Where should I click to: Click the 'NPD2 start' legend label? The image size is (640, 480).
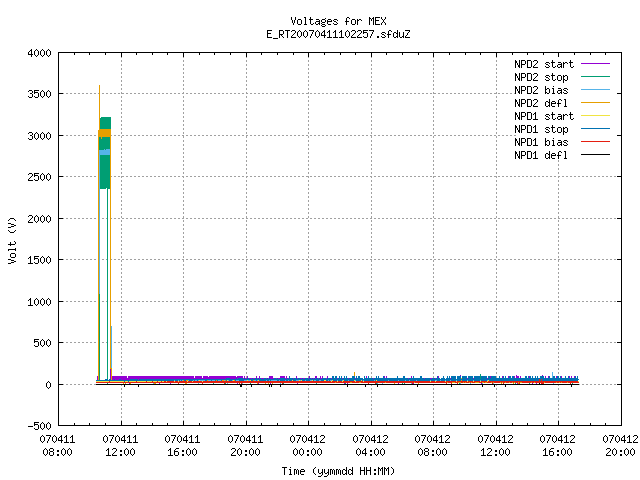click(x=544, y=64)
